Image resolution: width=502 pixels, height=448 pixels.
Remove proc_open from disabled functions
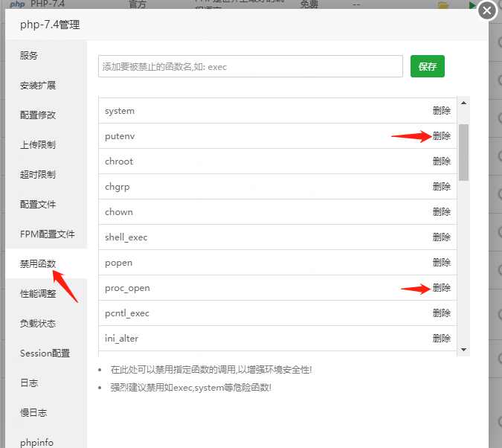(x=441, y=288)
